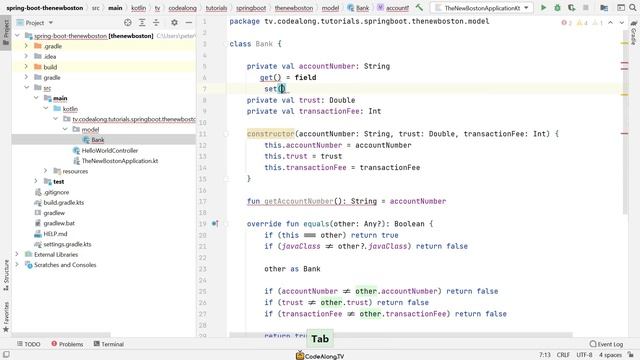Open the Project Structure icon

coord(604,8)
